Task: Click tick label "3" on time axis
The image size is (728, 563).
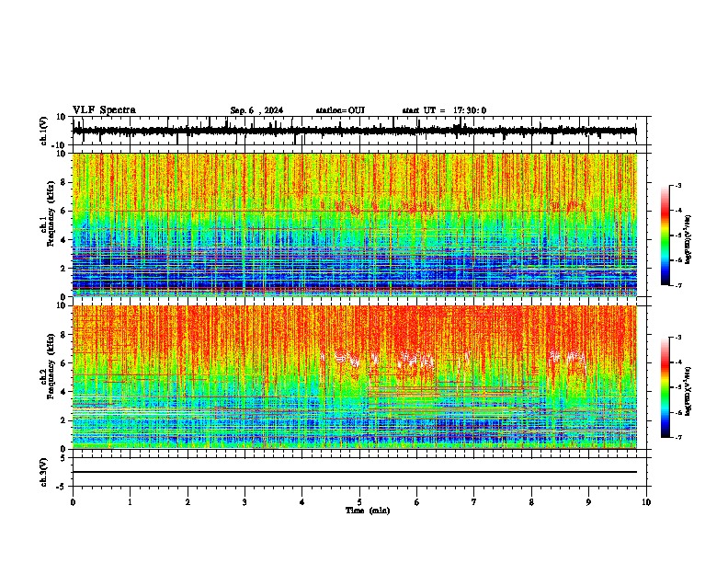Action: [x=245, y=502]
